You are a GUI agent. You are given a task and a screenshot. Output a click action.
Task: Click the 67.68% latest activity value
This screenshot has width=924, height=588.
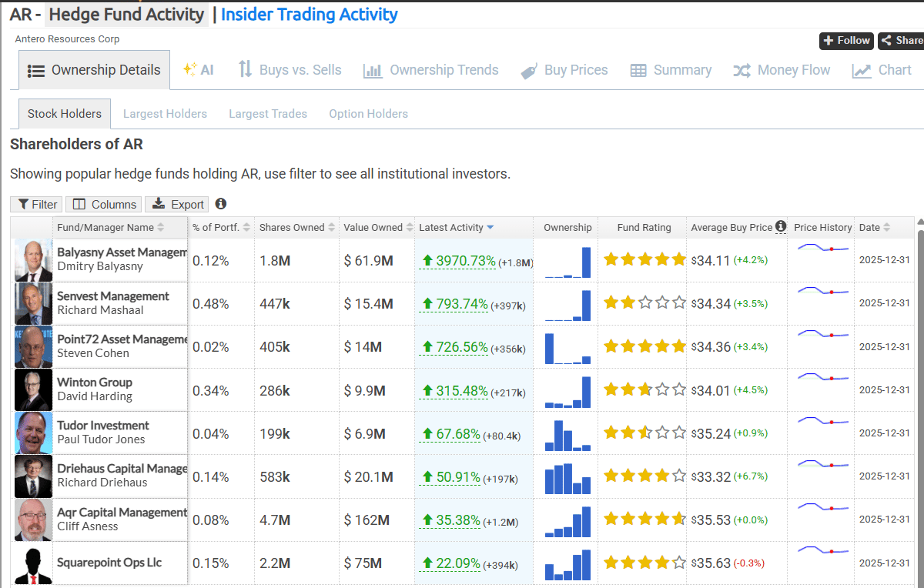(x=450, y=433)
